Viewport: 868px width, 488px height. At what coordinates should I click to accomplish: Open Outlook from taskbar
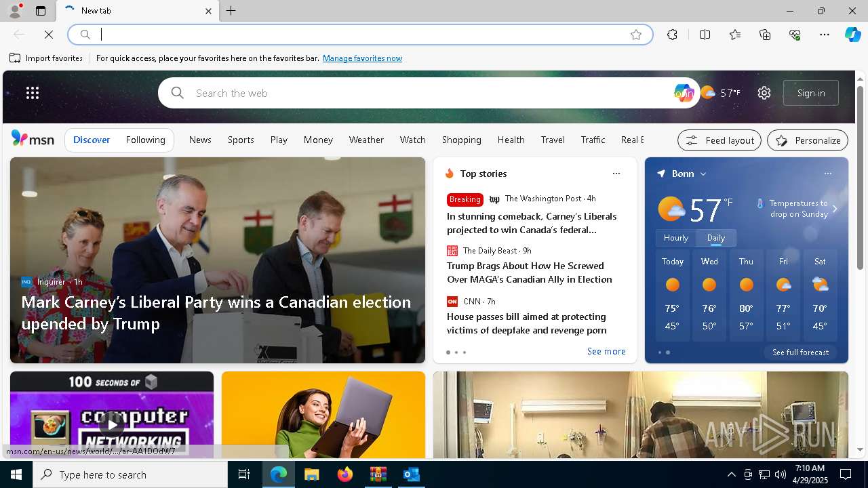(x=411, y=474)
